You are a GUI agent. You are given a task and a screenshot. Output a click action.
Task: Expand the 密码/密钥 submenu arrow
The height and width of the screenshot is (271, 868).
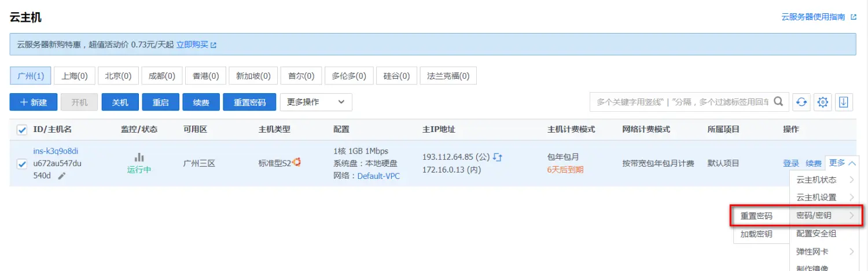coord(851,215)
